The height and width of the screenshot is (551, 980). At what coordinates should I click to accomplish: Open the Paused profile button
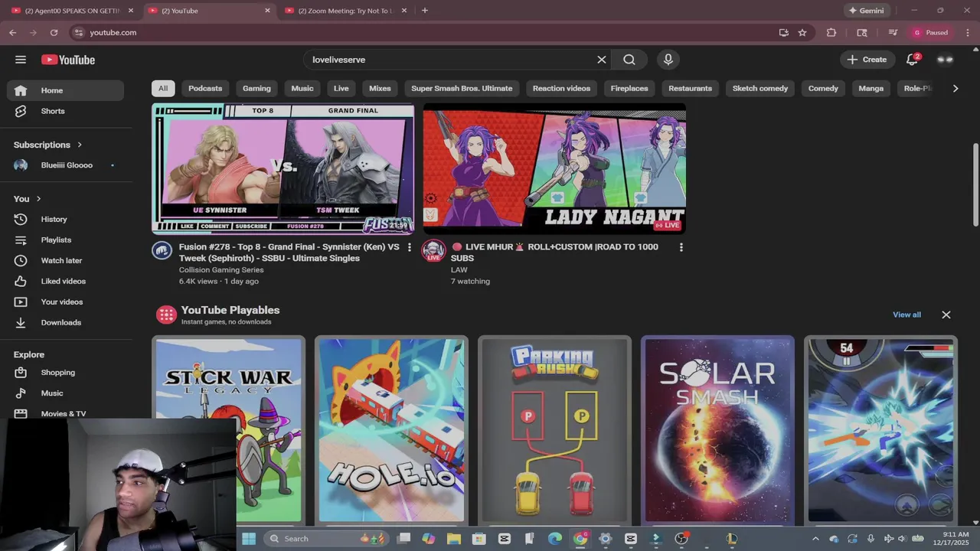point(930,33)
